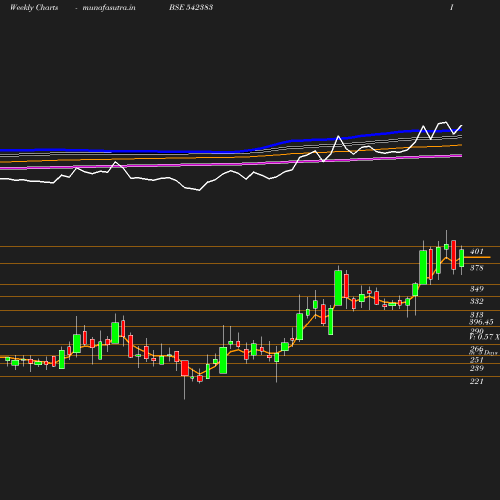Screen dimensions: 500x500
Task: Click the 'V: 0.57 X' volume label
Action: pyautogui.click(x=484, y=337)
